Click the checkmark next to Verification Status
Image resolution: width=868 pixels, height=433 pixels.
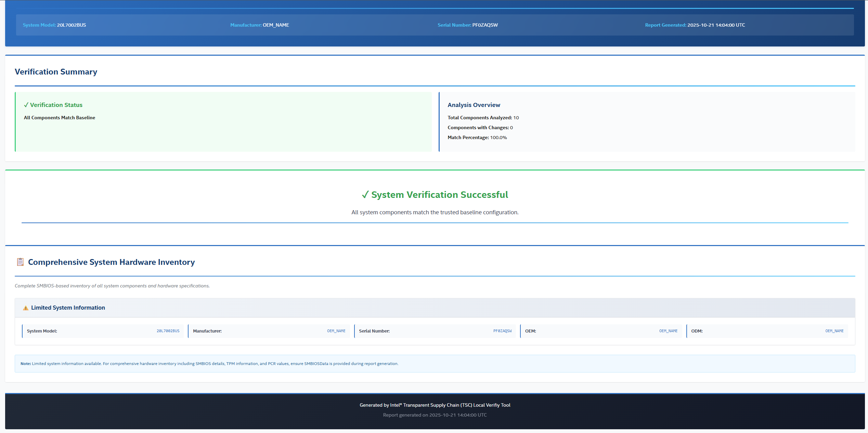[26, 105]
